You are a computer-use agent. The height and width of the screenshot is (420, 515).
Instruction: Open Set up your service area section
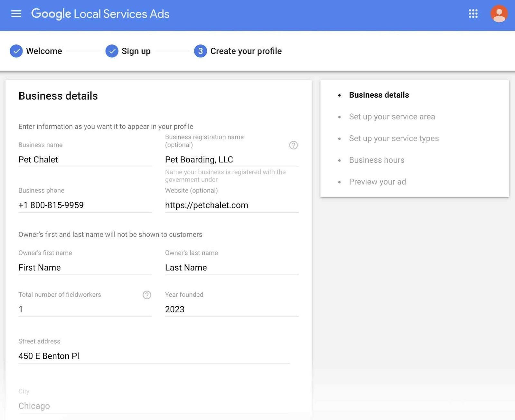(392, 117)
